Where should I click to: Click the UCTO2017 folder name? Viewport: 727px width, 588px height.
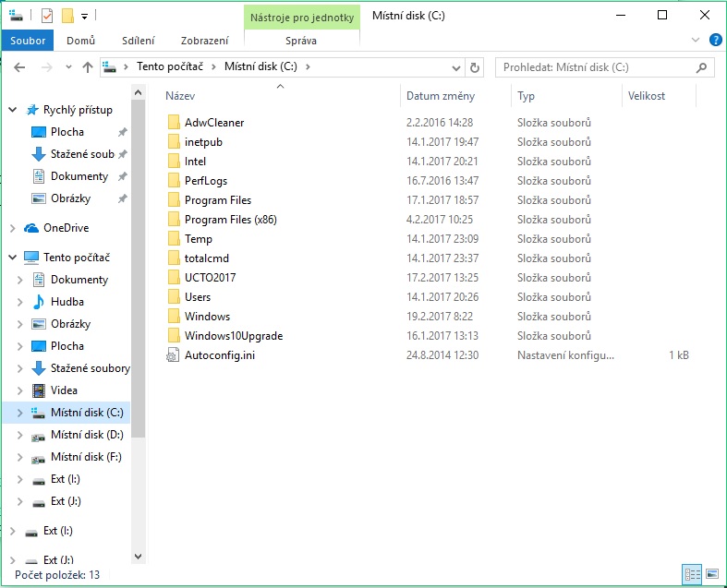pos(210,278)
